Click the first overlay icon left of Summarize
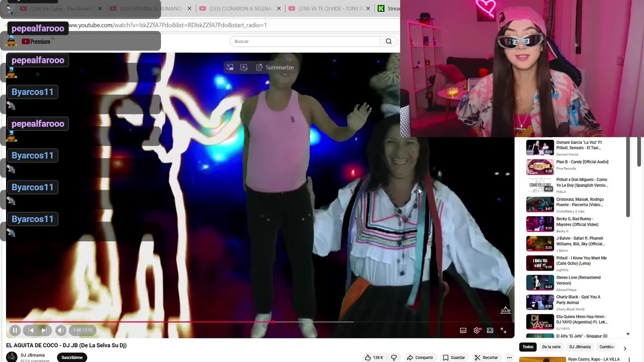This screenshot has width=644, height=362. coord(230,67)
